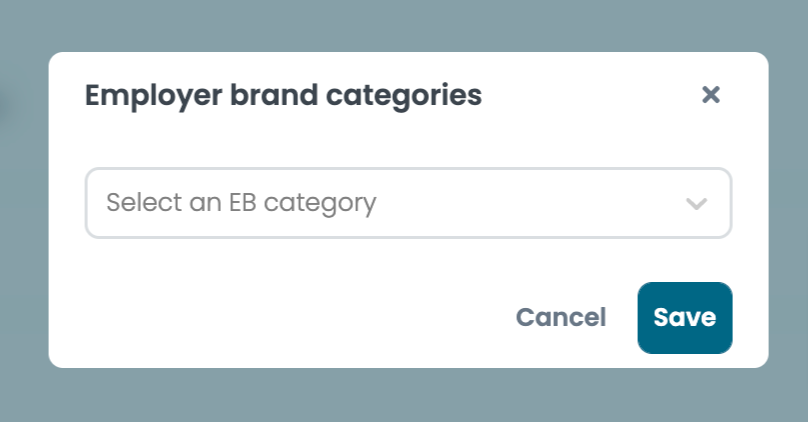Select the Cancel option next to Save

[561, 317]
